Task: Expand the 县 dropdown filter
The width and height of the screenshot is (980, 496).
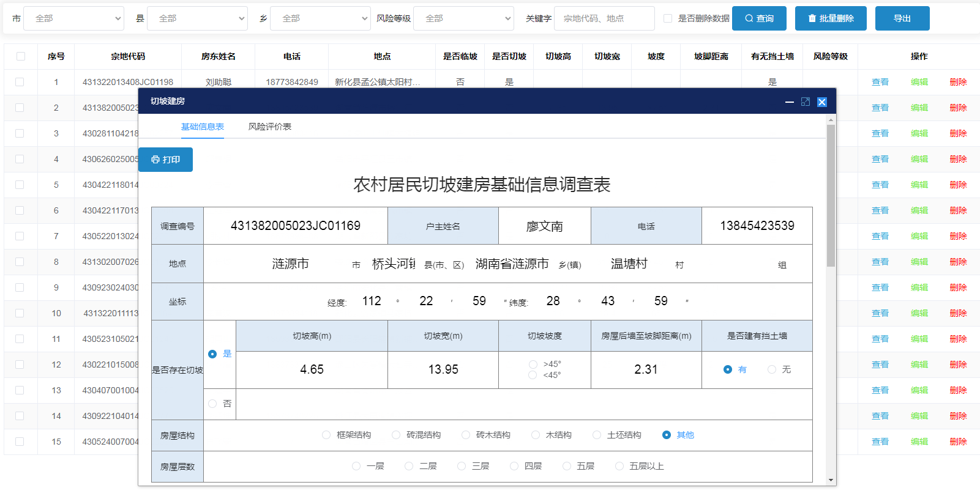Action: point(198,18)
